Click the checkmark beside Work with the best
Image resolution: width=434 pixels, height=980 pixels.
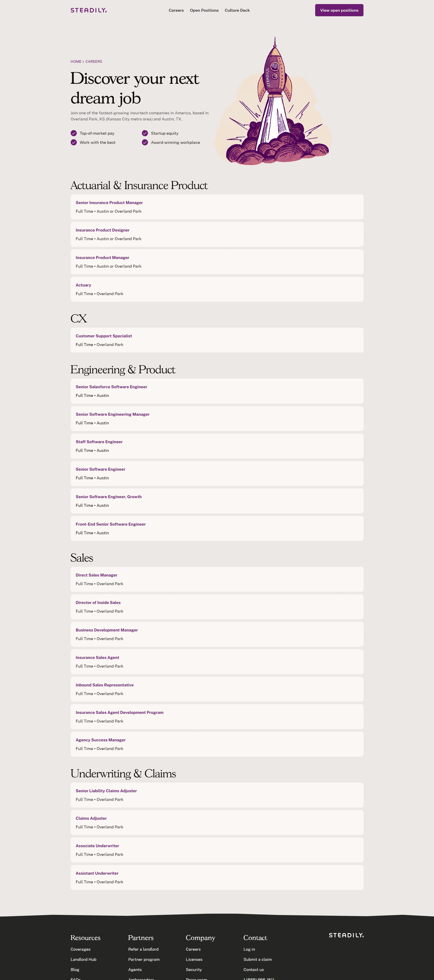pyautogui.click(x=74, y=142)
